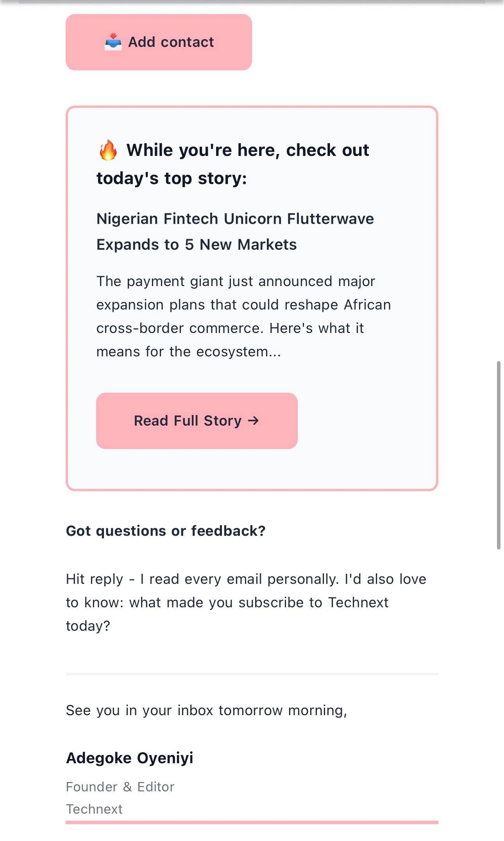Click the "Got questions or feedback?" heading
The height and width of the screenshot is (841, 504).
point(166,531)
